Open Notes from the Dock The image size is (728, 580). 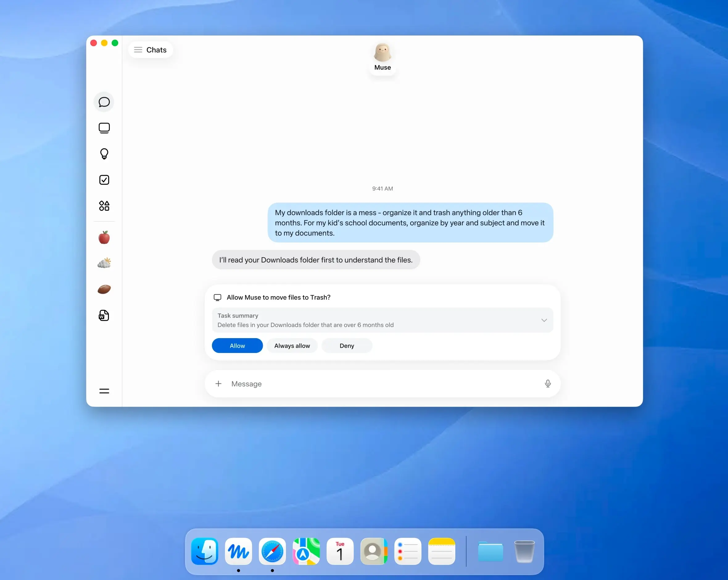coord(442,551)
